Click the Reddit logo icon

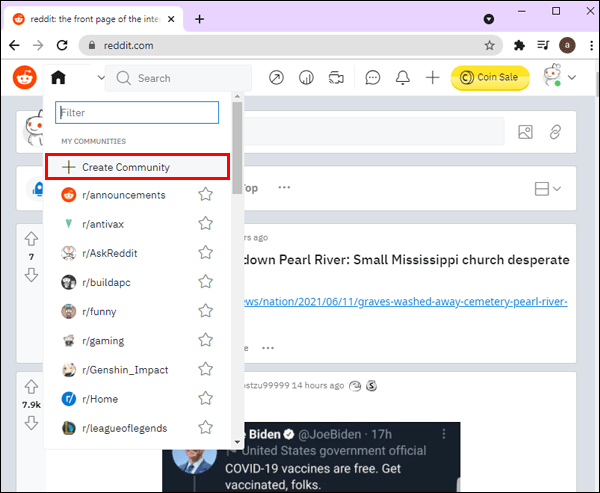(x=24, y=77)
